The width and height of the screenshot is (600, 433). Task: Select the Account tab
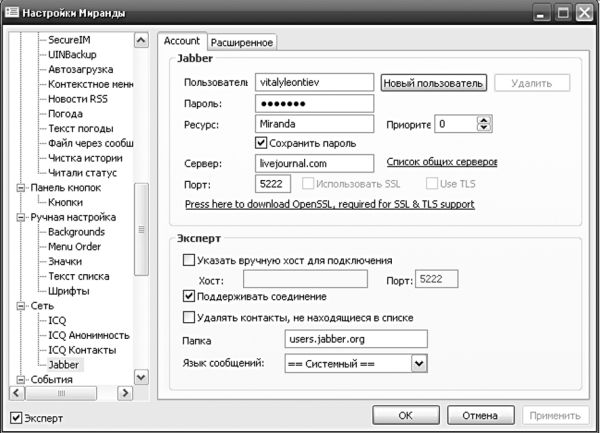[x=181, y=41]
